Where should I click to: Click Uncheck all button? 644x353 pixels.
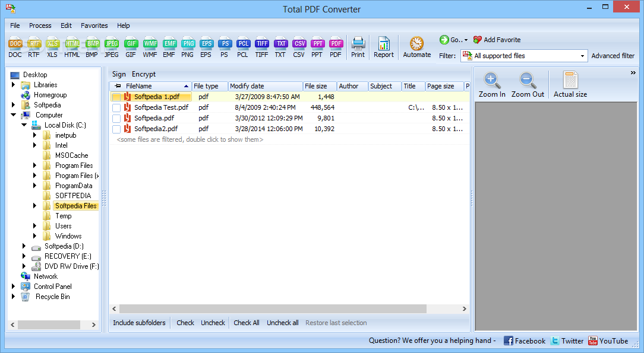[283, 323]
